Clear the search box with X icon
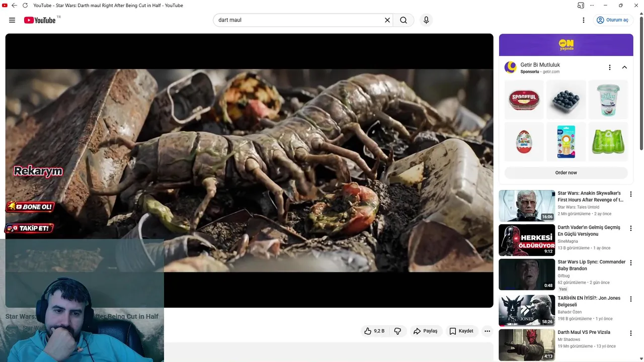644x362 pixels. (x=387, y=20)
